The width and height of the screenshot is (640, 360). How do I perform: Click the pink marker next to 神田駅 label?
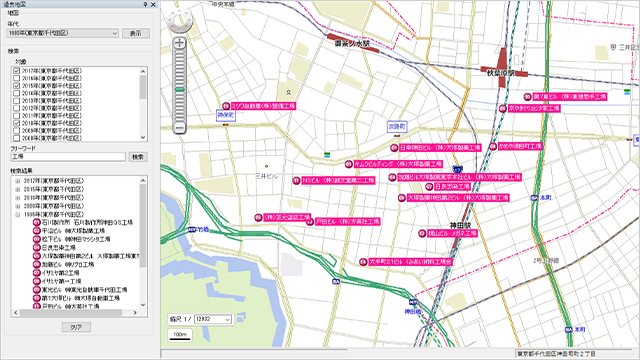(x=422, y=233)
